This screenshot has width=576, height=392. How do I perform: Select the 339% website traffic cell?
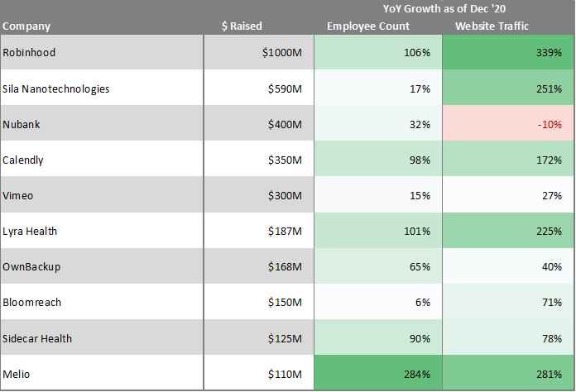pos(508,52)
